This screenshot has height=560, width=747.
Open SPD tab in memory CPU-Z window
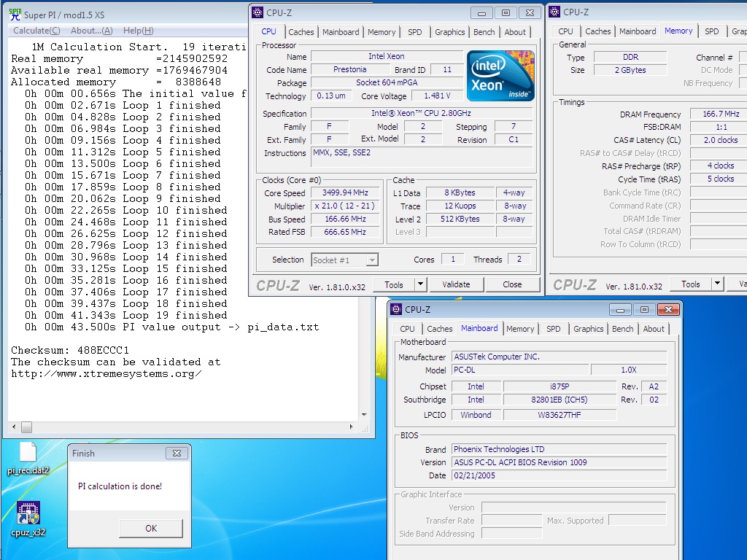point(712,31)
